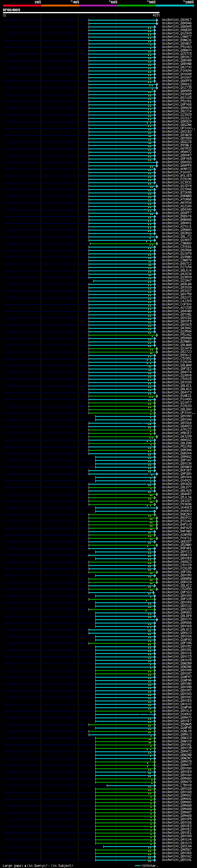Image resolution: width=197 pixels, height=868 pixels.
Task: Select the UniRef100_P30694 label
Action: [177, 71]
